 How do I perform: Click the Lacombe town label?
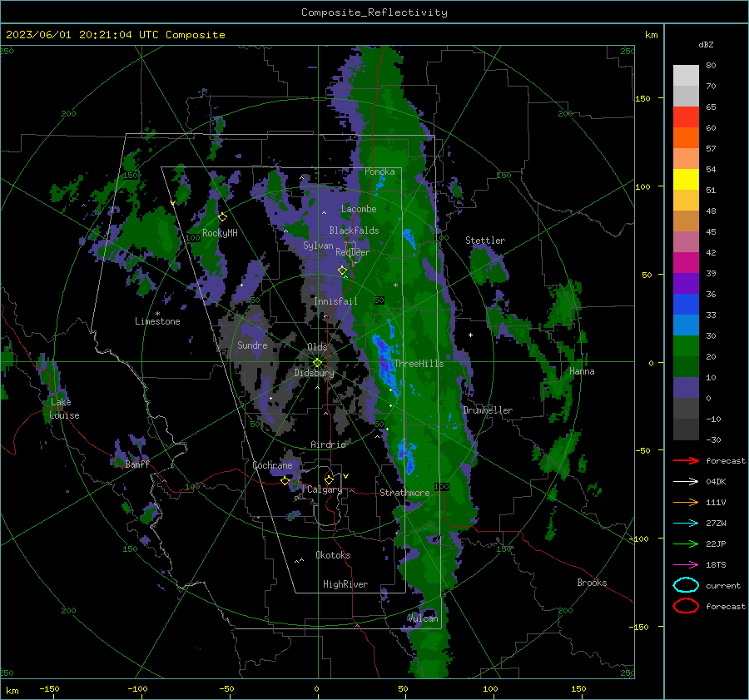pos(359,209)
